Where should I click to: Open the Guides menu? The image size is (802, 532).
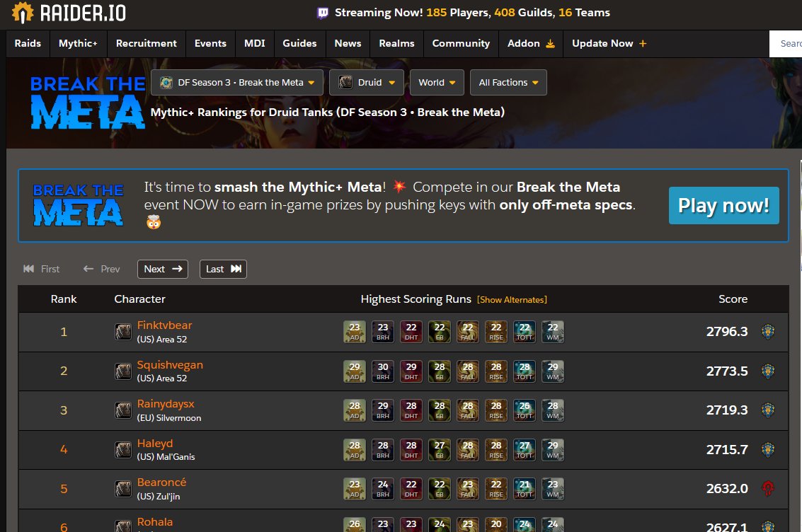pyautogui.click(x=299, y=43)
